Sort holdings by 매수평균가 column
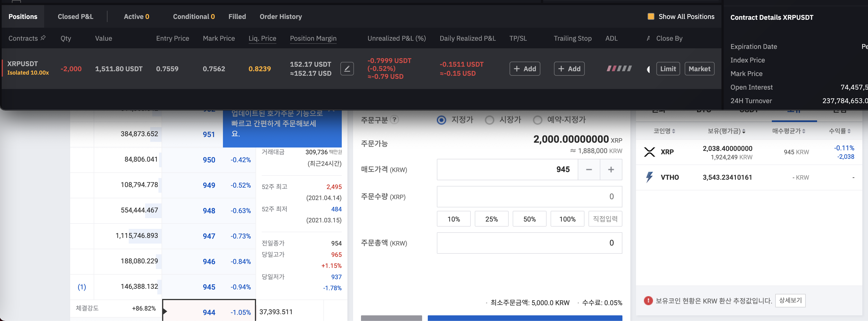This screenshot has height=321, width=868. click(x=788, y=131)
